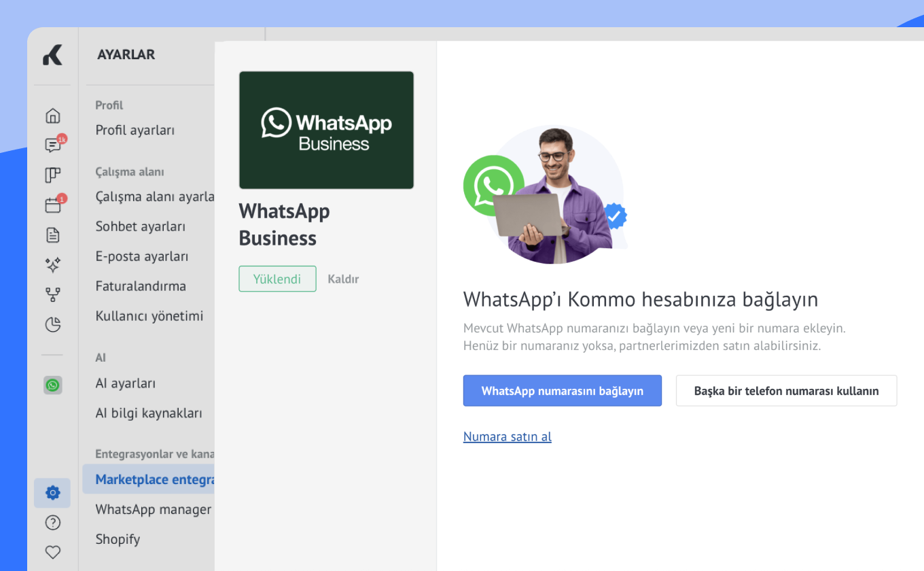
Task: Click the heart icon in sidebar
Action: tap(52, 552)
